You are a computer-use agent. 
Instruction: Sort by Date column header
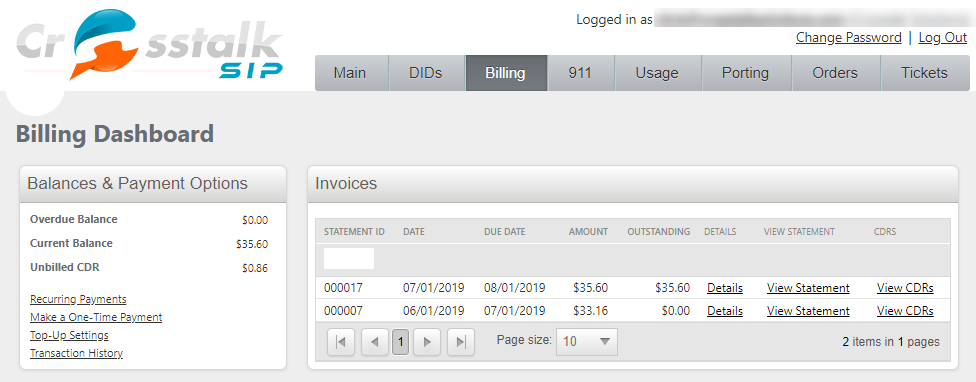coord(414,231)
